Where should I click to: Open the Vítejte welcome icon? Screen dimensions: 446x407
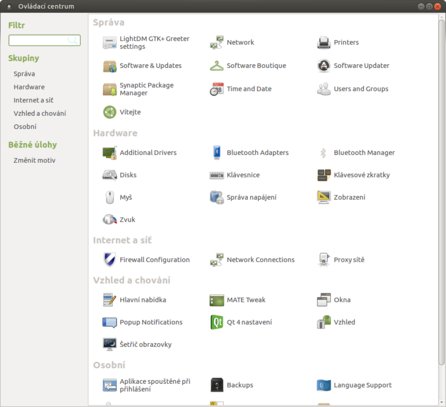click(110, 112)
